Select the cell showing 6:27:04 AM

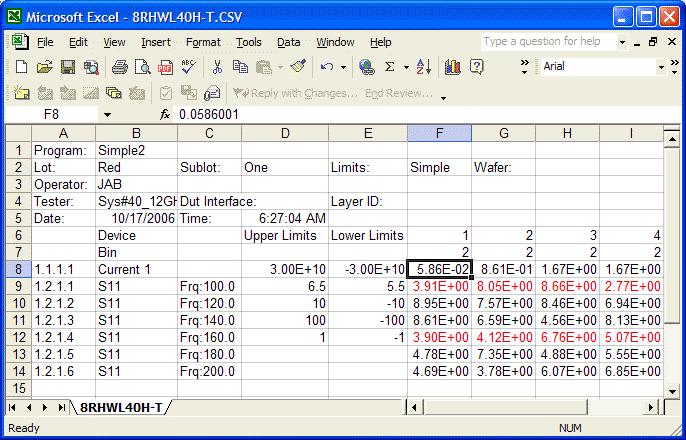pyautogui.click(x=285, y=218)
